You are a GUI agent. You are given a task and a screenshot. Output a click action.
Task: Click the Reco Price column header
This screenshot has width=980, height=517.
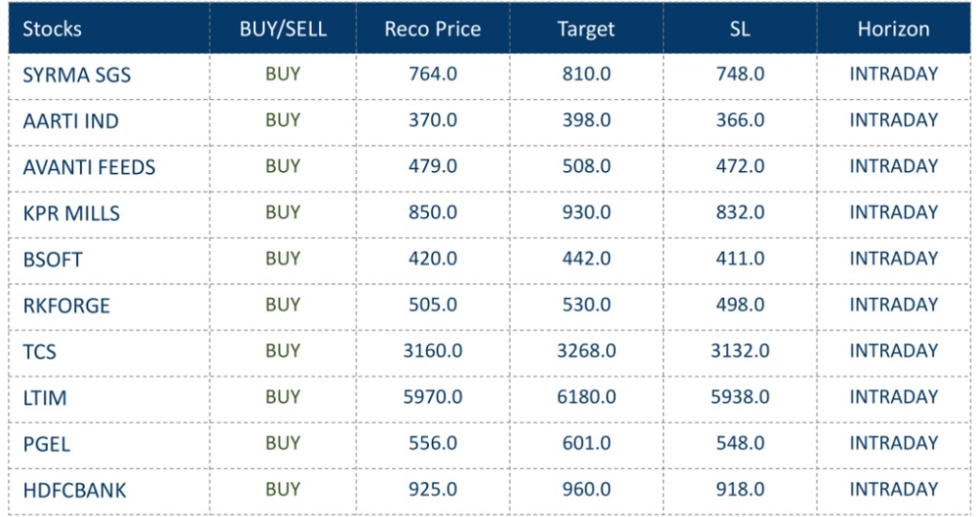point(433,29)
